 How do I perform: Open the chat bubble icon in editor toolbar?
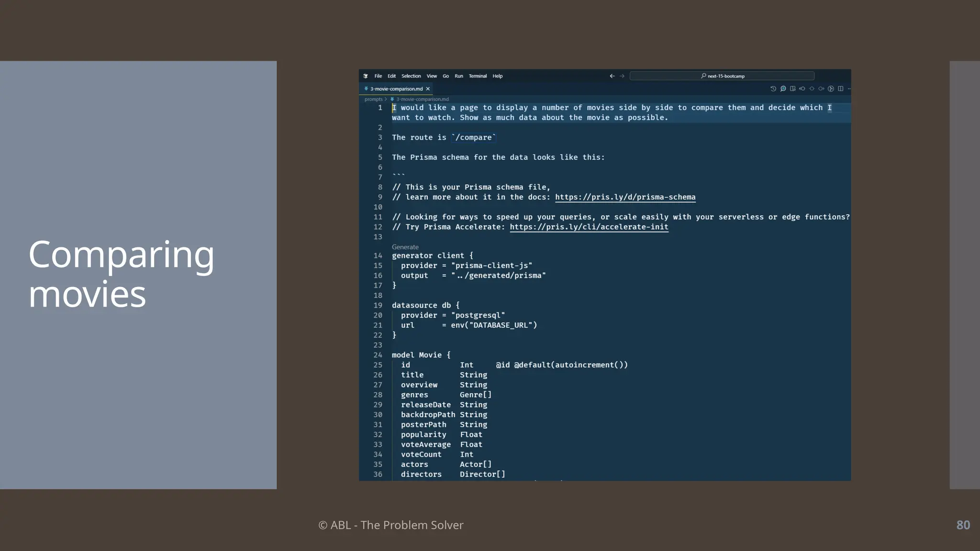pyautogui.click(x=783, y=89)
